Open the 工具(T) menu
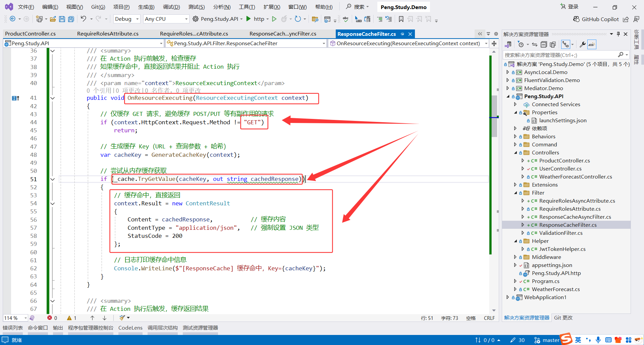 pyautogui.click(x=247, y=7)
